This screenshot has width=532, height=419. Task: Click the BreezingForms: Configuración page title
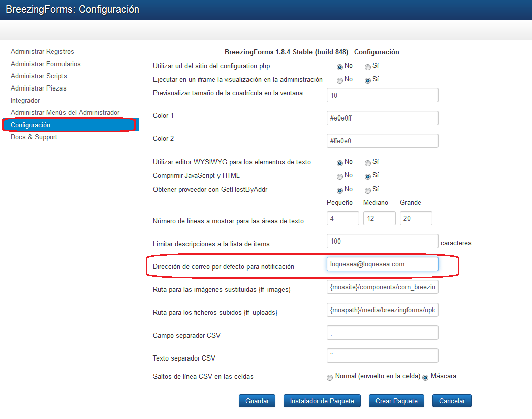73,9
